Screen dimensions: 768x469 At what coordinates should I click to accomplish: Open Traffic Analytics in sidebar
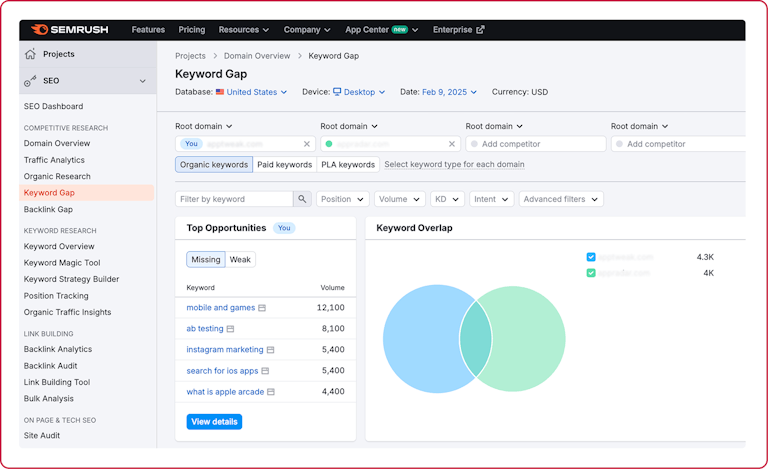tap(54, 160)
